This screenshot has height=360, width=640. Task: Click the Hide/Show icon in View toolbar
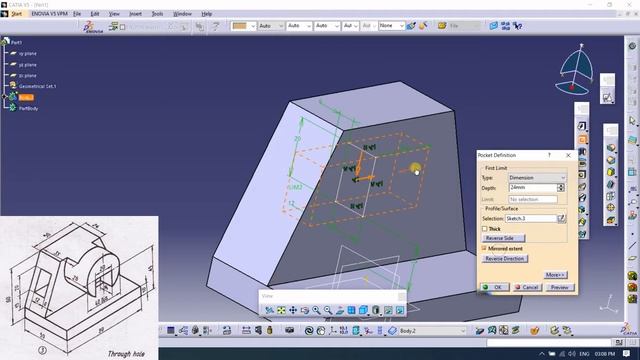(x=388, y=311)
